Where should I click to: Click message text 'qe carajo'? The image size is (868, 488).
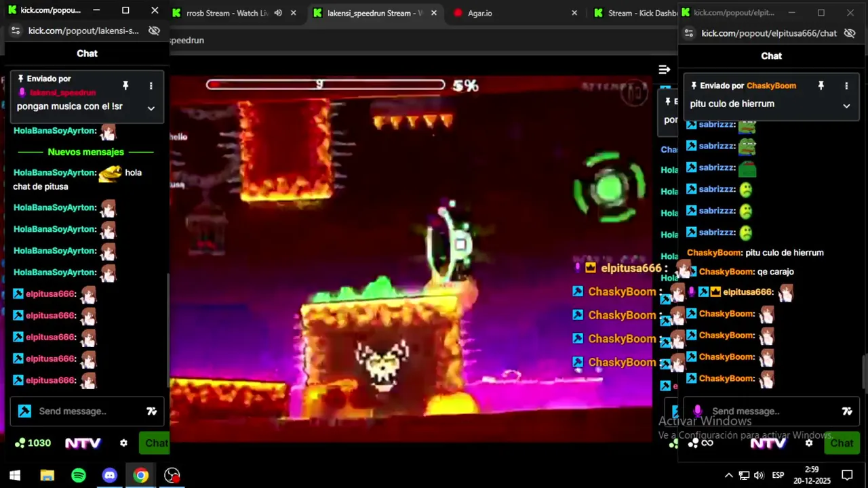pyautogui.click(x=776, y=271)
